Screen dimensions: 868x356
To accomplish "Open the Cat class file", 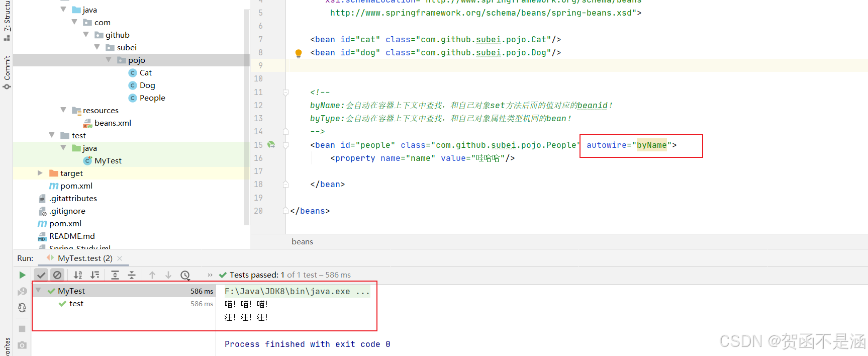I will pyautogui.click(x=145, y=72).
